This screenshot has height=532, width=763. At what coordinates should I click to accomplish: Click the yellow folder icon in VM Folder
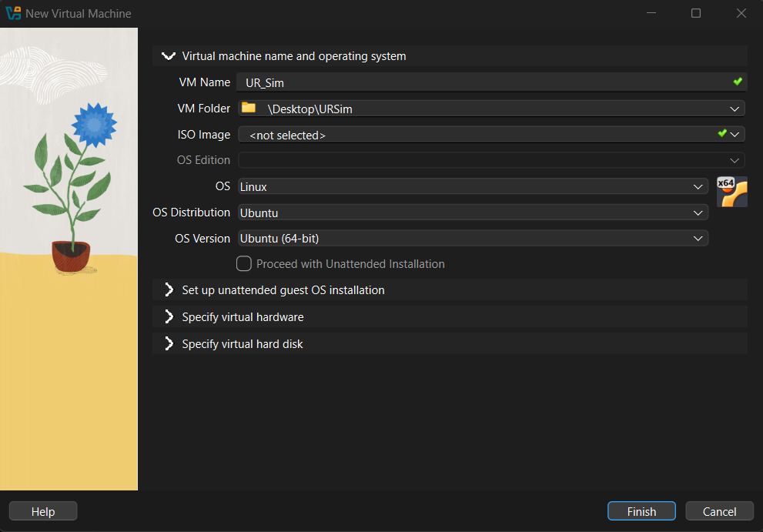point(248,109)
